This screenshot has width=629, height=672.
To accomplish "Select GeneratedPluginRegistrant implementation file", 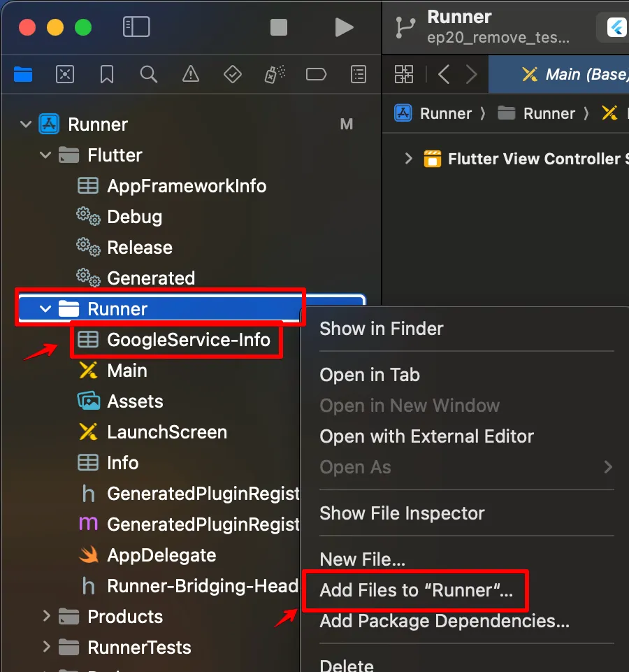I will (x=189, y=524).
